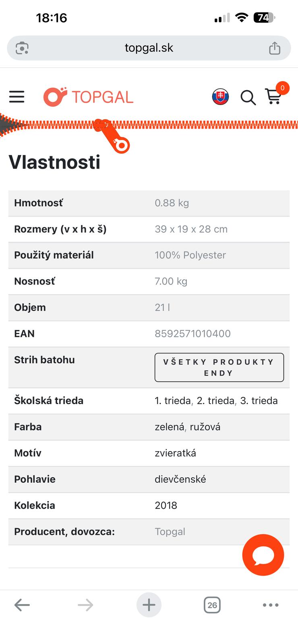Open the zelená color link
298x644 pixels.
click(170, 427)
